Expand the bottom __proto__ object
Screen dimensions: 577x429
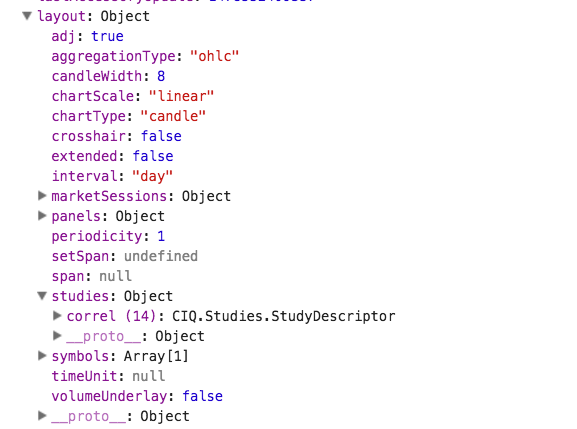pyautogui.click(x=42, y=416)
